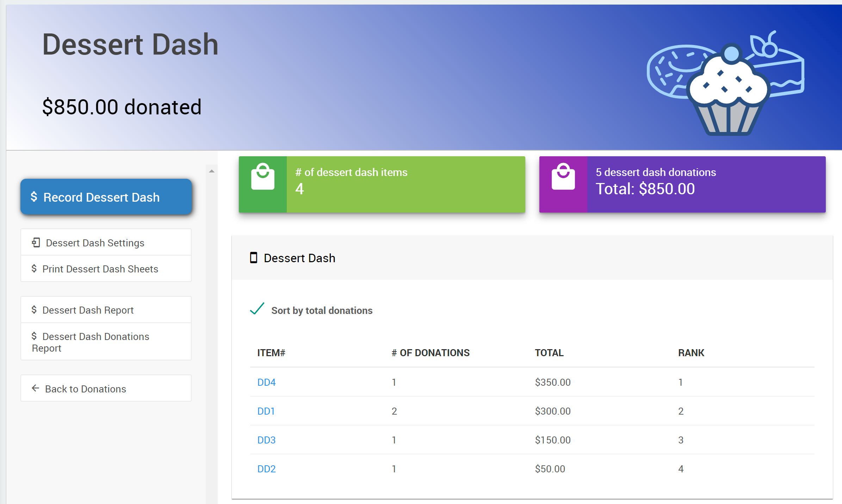Viewport: 842px width, 504px height.
Task: Click the sidebar scroll up arrow
Action: click(212, 171)
